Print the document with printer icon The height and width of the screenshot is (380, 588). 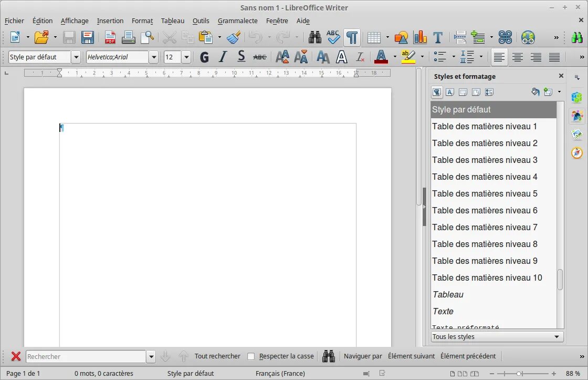[128, 37]
